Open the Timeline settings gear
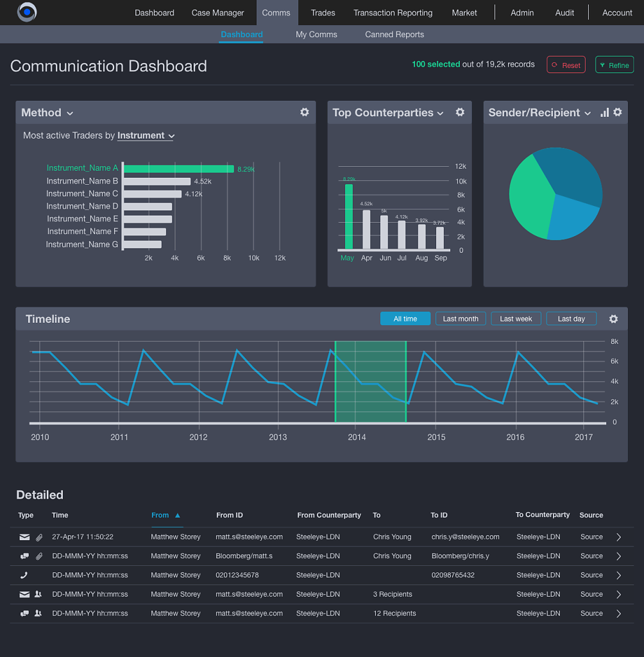 613,319
